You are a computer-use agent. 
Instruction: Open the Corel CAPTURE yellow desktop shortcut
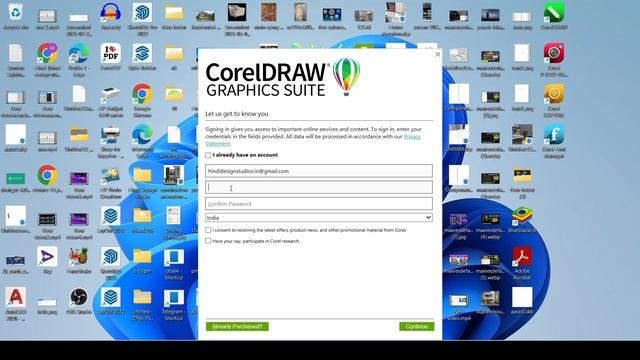click(554, 94)
